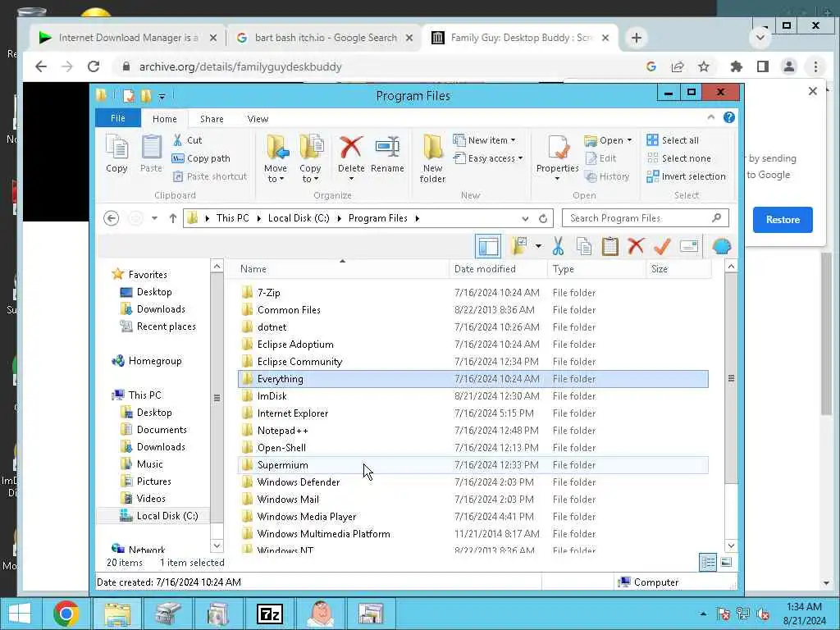840x630 pixels.
Task: Switch to the Share ribbon tab
Action: coord(212,119)
